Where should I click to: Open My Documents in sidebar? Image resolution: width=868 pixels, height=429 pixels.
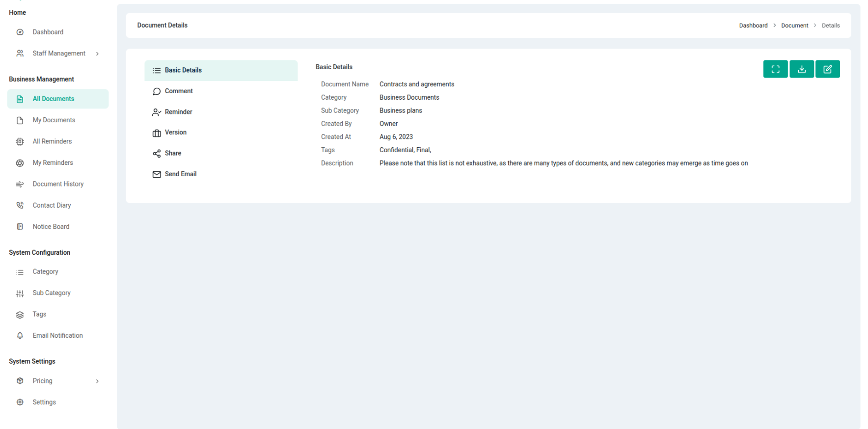point(54,120)
